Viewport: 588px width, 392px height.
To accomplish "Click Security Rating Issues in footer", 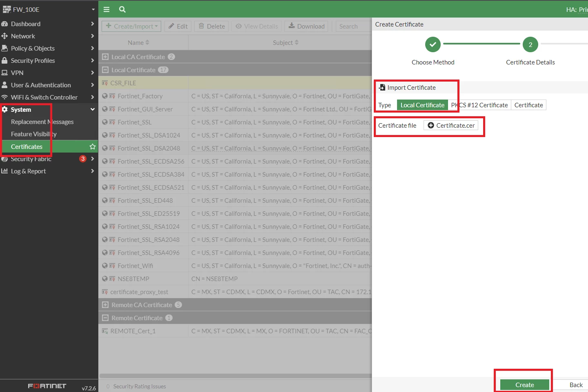I will [x=140, y=386].
